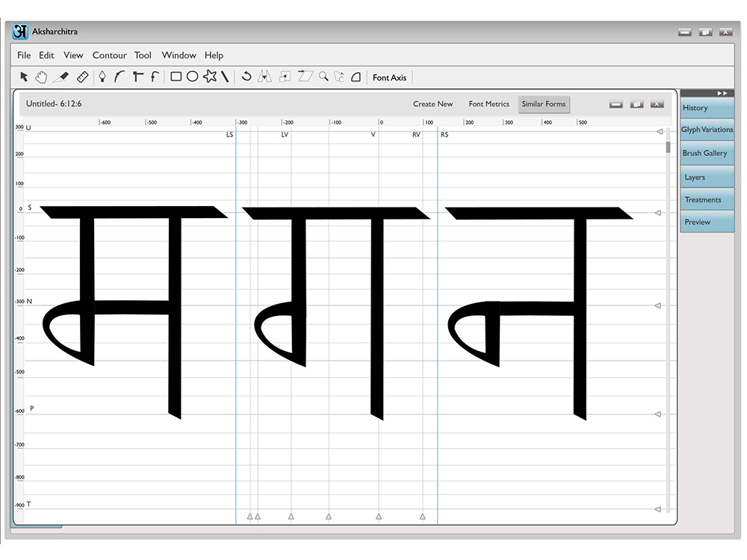Open Font Metrics
Image resolution: width=747 pixels, height=560 pixels.
489,104
